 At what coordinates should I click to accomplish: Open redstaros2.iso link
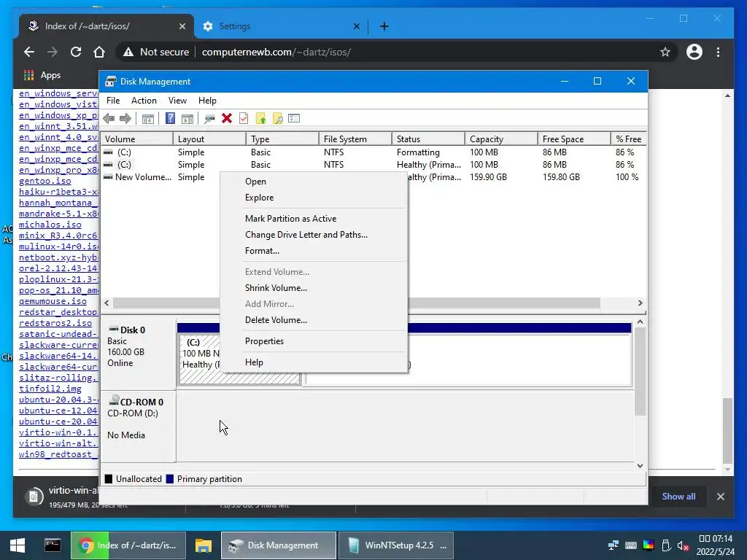[x=55, y=323]
